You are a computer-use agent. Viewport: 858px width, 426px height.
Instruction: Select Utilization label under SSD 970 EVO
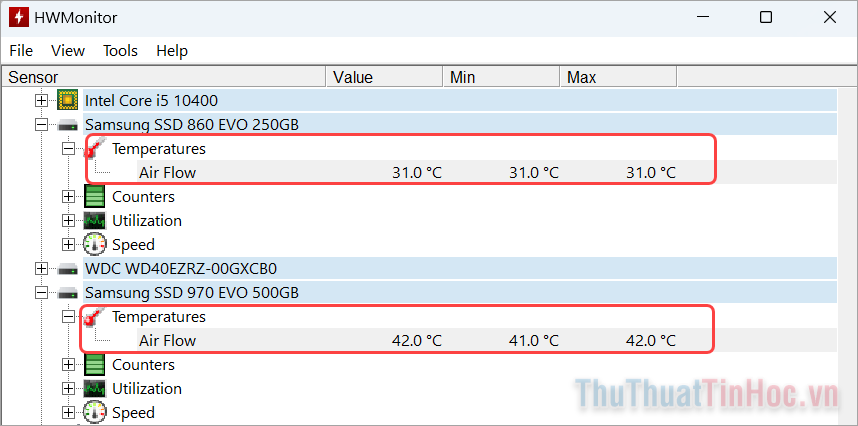point(147,389)
